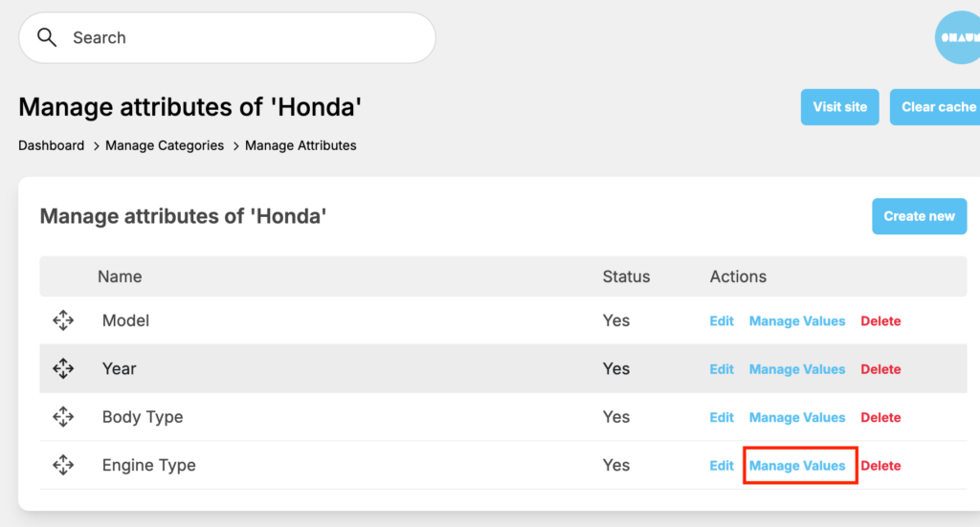Open Manage Values for Engine Type
The width and height of the screenshot is (980, 527).
point(797,466)
